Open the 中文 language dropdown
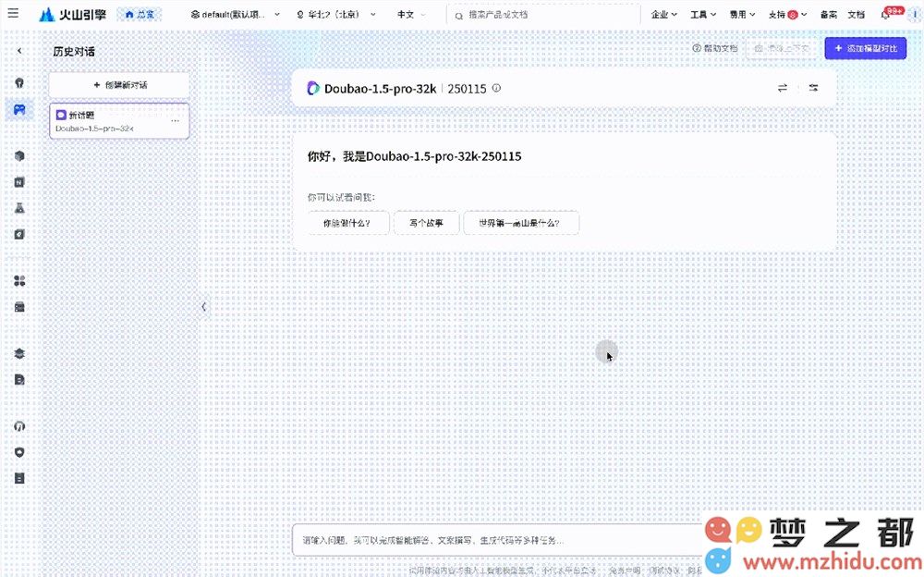This screenshot has height=577, width=924. [411, 14]
